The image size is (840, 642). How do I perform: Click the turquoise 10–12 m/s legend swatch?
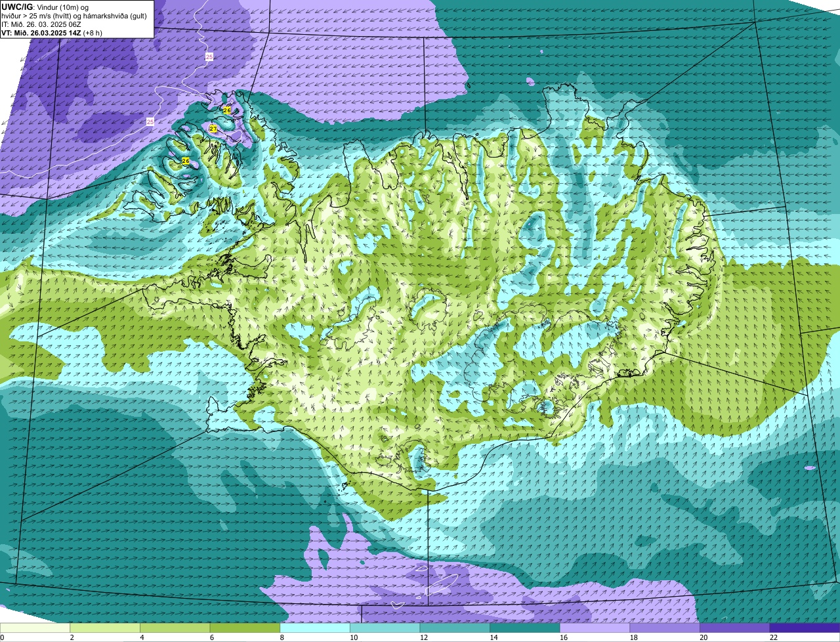pyautogui.click(x=385, y=628)
